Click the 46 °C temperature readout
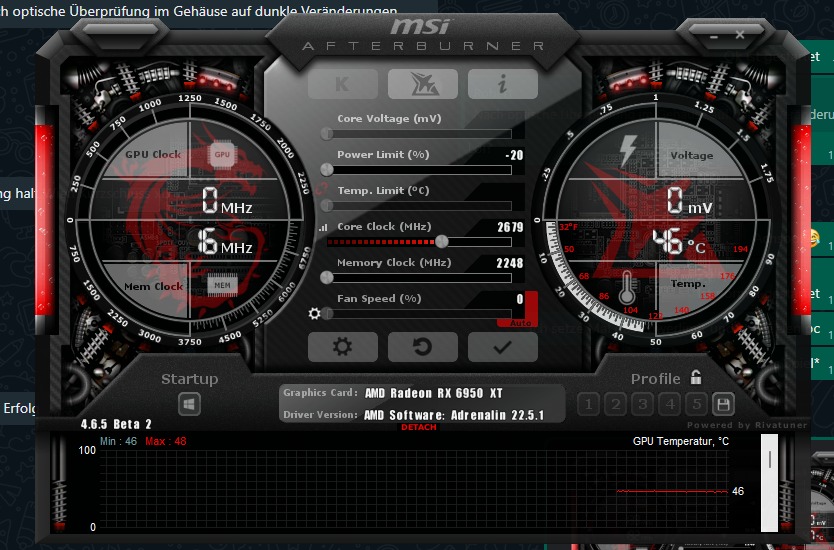834x550 pixels. coord(679,243)
